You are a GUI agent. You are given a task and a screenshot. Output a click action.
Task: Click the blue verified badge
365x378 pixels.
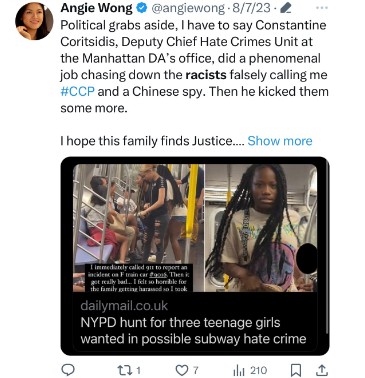point(142,8)
